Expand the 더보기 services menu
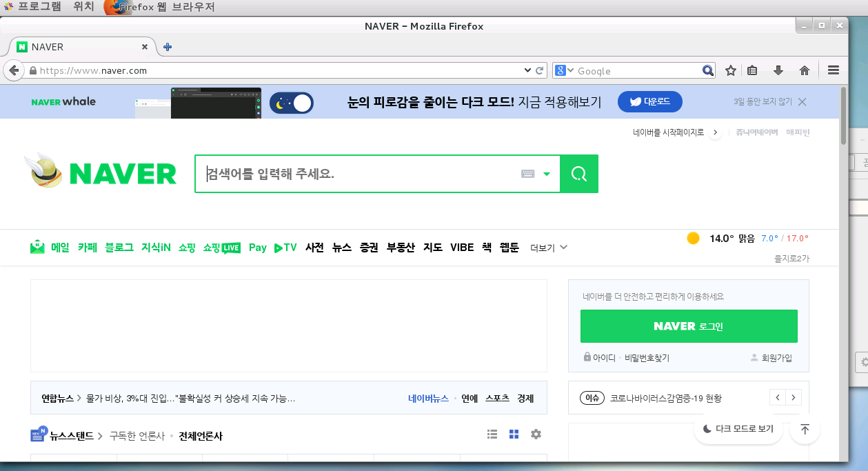This screenshot has height=471, width=868. point(549,248)
